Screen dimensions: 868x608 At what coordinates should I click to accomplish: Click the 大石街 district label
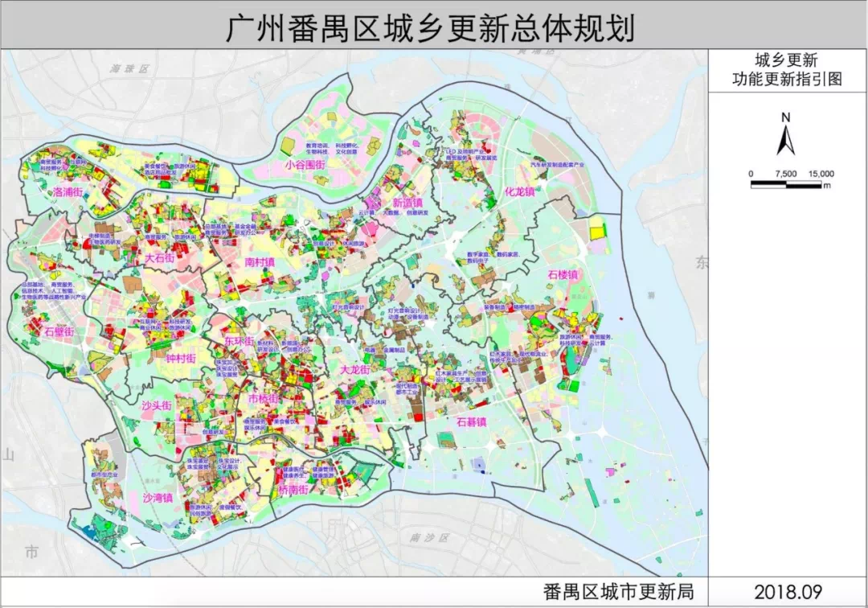tap(159, 258)
